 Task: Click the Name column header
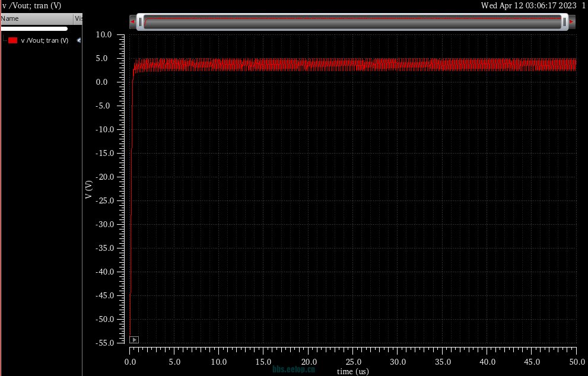pyautogui.click(x=37, y=19)
